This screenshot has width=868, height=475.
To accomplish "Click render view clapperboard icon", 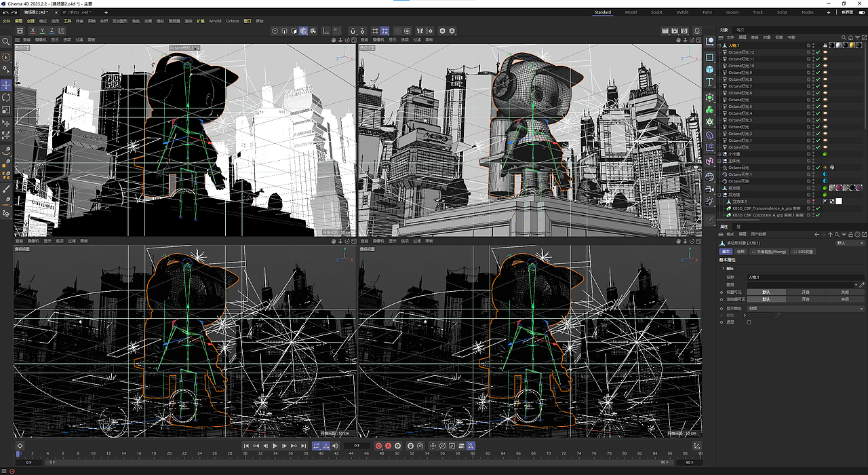I will point(665,31).
